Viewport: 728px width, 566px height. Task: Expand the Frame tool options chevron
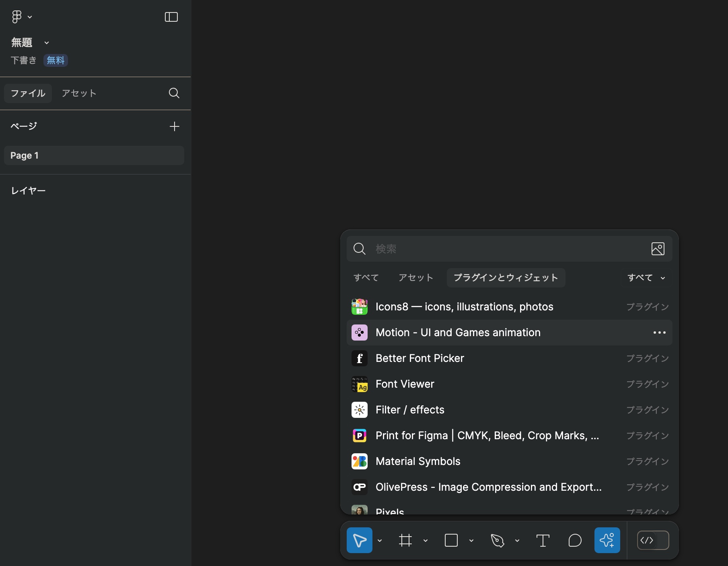(426, 541)
